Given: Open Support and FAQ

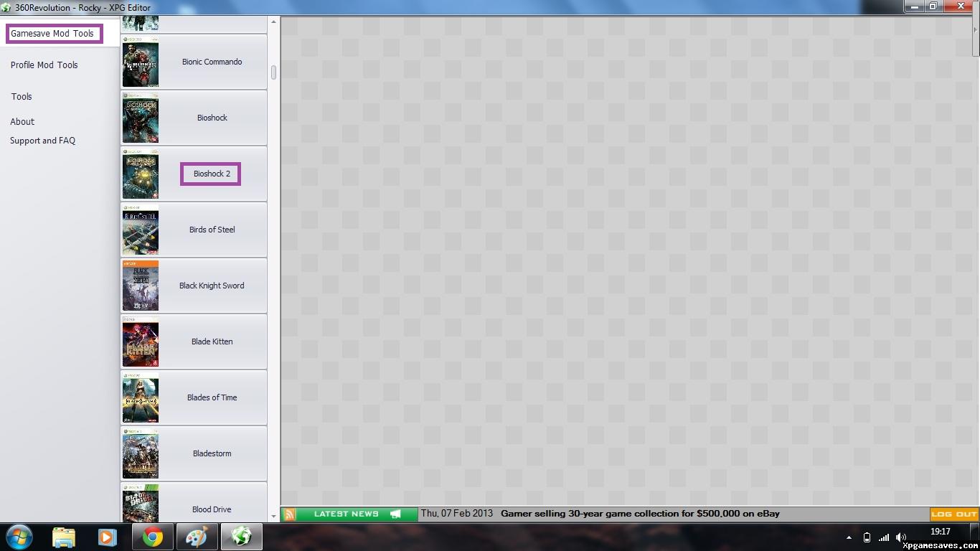Looking at the screenshot, I should [x=42, y=141].
